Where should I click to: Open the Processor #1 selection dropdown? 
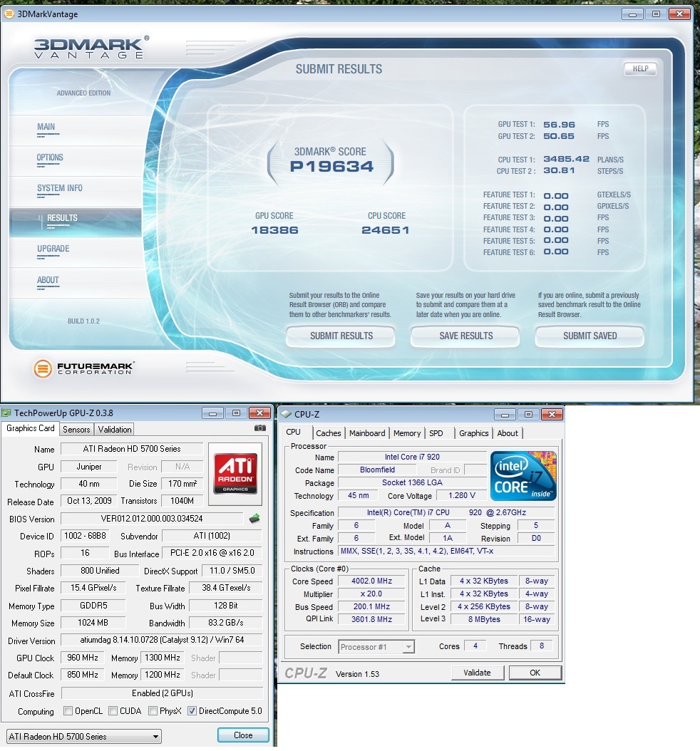(376, 647)
